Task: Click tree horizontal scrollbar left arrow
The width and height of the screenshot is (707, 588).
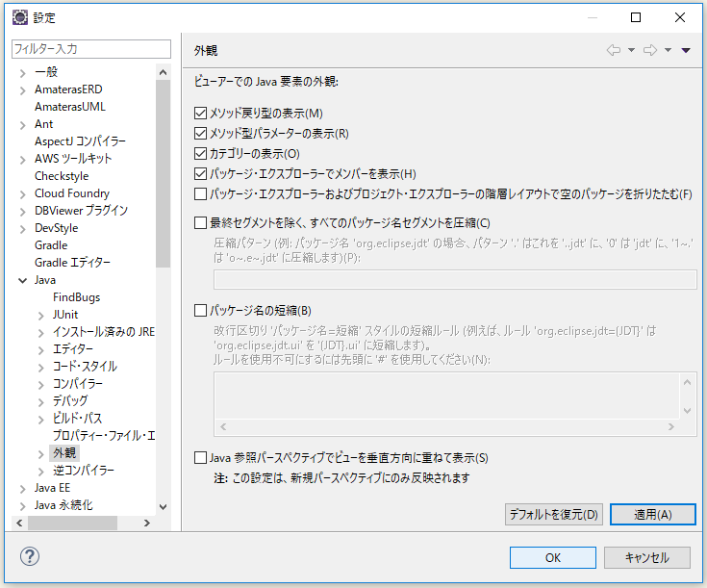Action: tap(19, 523)
